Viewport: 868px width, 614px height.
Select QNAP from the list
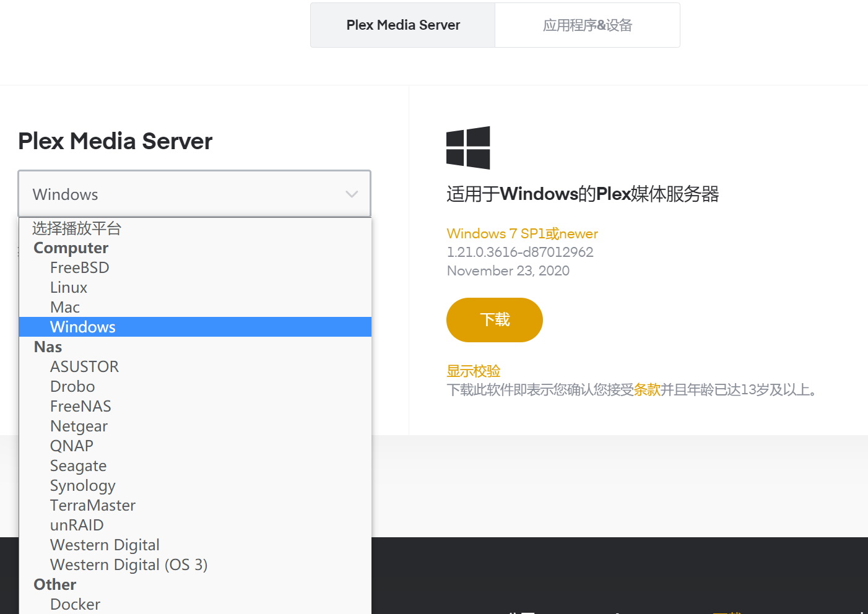click(x=195, y=446)
